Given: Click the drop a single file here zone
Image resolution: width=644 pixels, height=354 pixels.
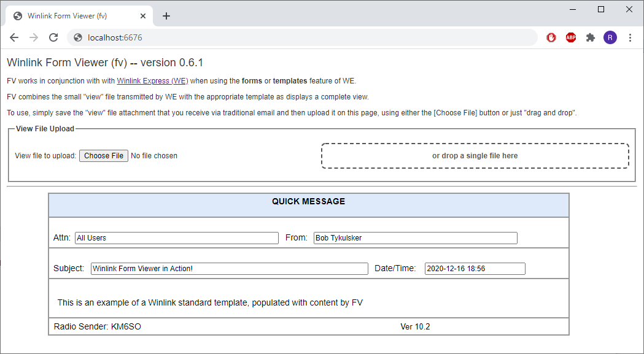Looking at the screenshot, I should [x=475, y=156].
